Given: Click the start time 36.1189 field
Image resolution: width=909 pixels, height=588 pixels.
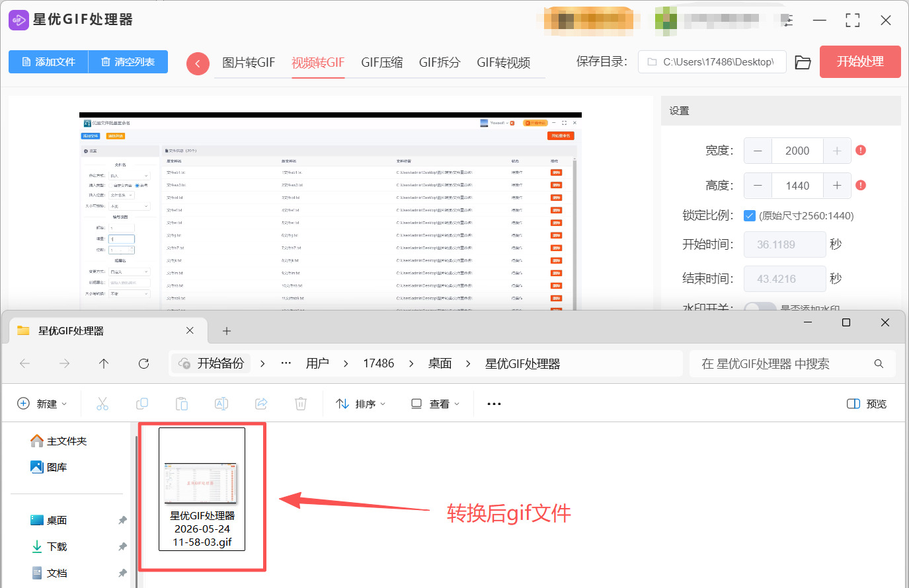Looking at the screenshot, I should pyautogui.click(x=785, y=244).
